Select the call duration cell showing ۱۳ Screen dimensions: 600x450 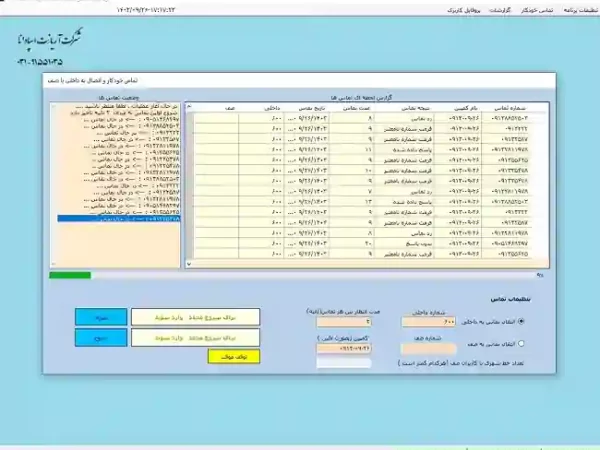352,202
